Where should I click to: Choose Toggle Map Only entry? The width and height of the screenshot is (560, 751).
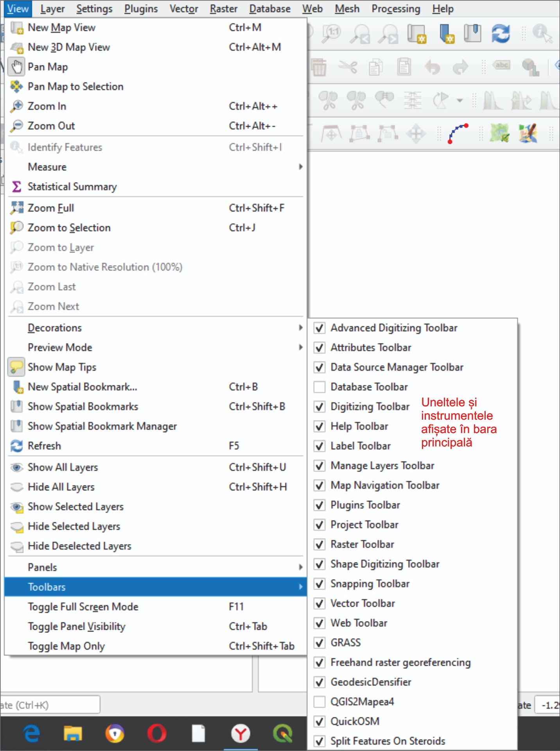pos(155,646)
